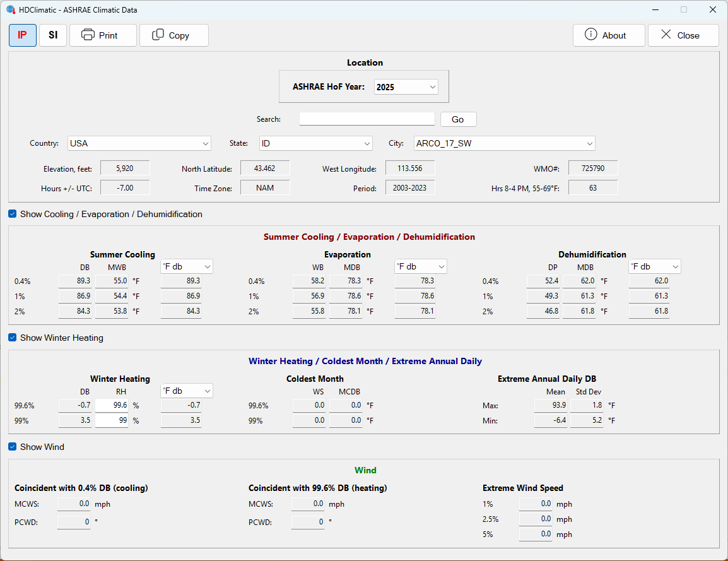Switch units to SI
This screenshot has height=561, width=728.
(x=53, y=35)
